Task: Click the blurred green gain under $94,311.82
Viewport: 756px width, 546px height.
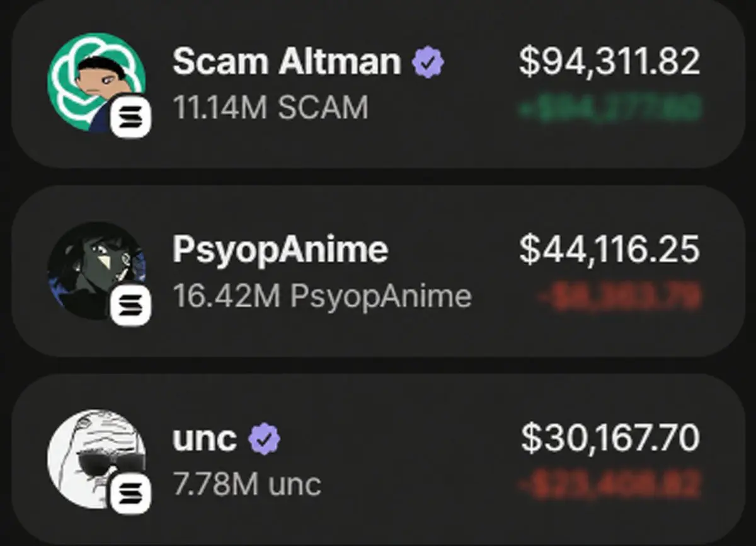Action: (609, 108)
